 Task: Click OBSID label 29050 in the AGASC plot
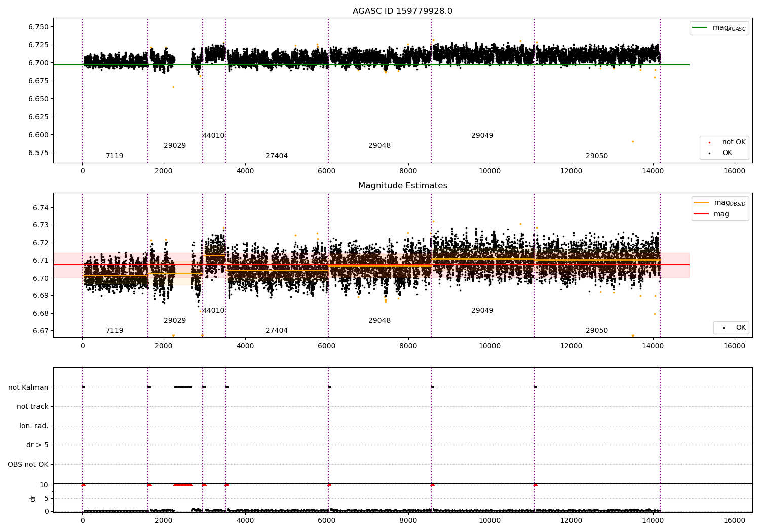pos(597,156)
